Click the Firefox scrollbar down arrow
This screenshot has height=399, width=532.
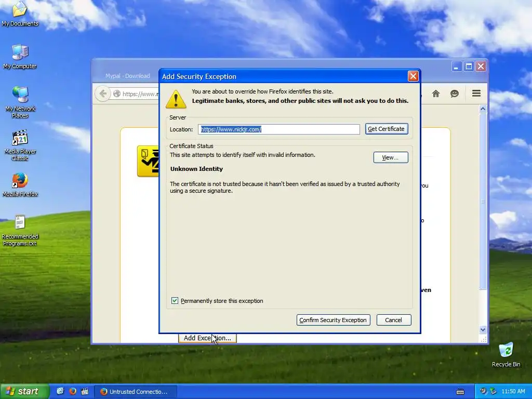pyautogui.click(x=483, y=330)
